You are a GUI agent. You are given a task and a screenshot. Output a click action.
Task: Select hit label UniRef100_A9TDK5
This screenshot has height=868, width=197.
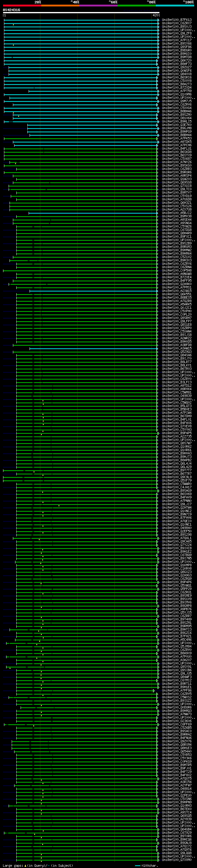(x=177, y=142)
